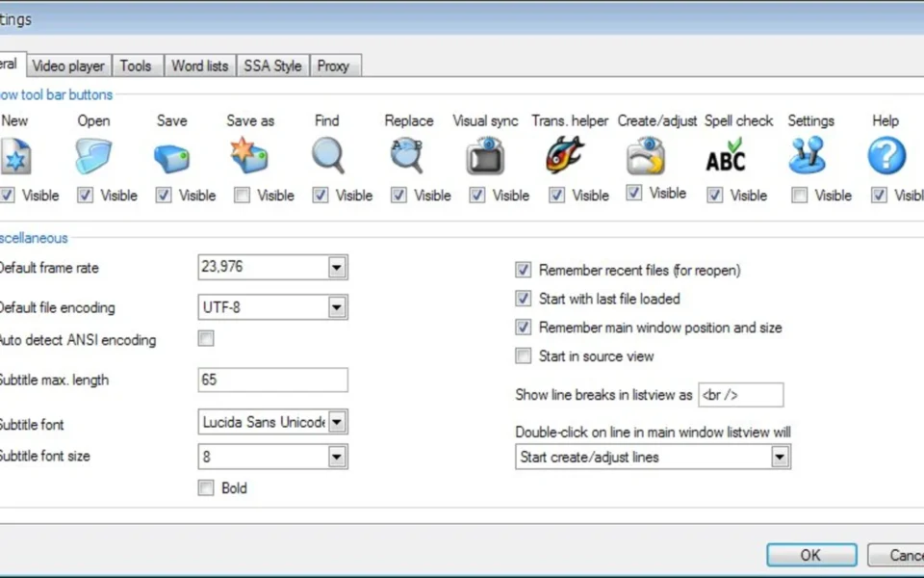Screen dimensions: 924x578
Task: Disable Start with last file loaded
Action: coord(523,299)
